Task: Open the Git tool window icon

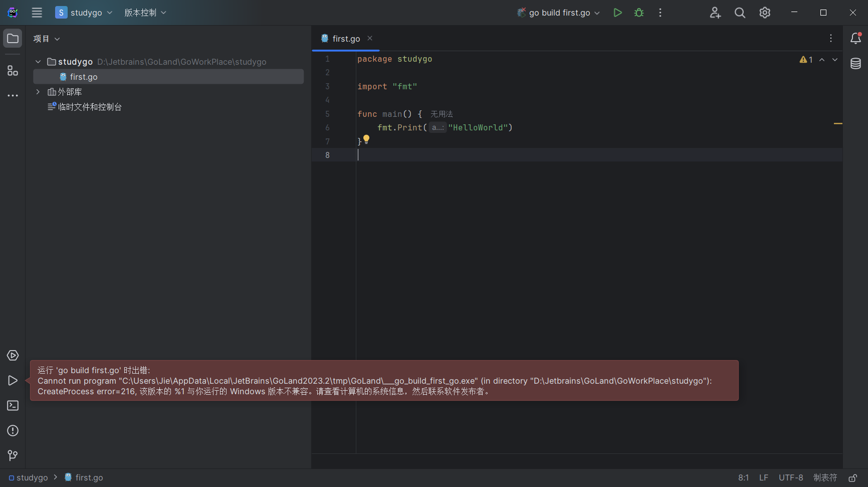Action: tap(13, 455)
